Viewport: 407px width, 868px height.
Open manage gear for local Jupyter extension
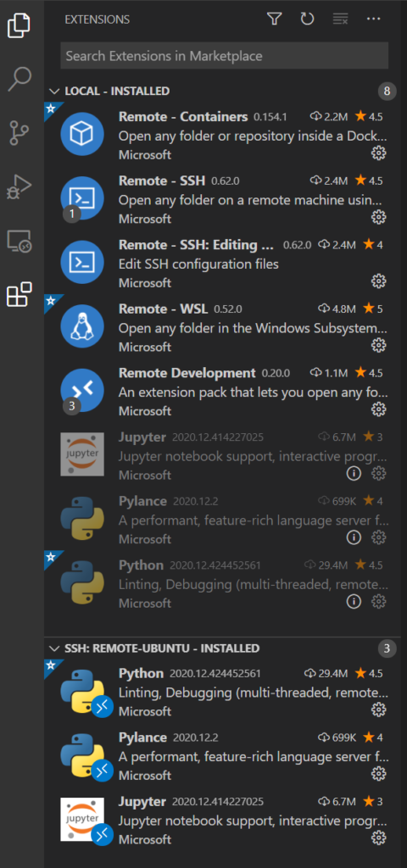point(378,473)
